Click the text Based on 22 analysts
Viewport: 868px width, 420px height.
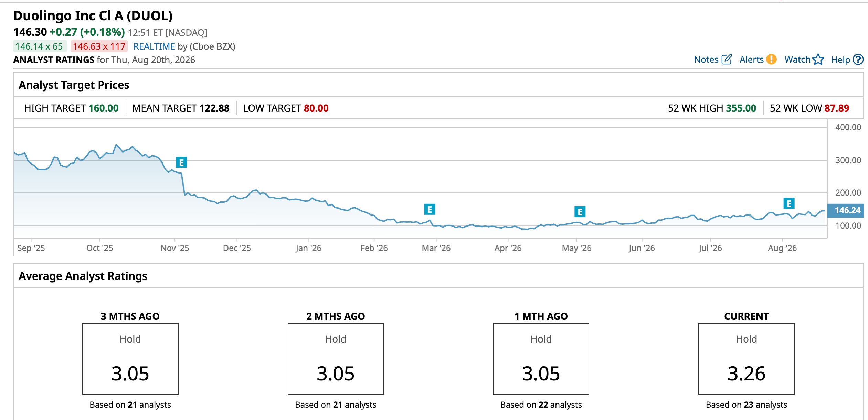click(x=541, y=405)
